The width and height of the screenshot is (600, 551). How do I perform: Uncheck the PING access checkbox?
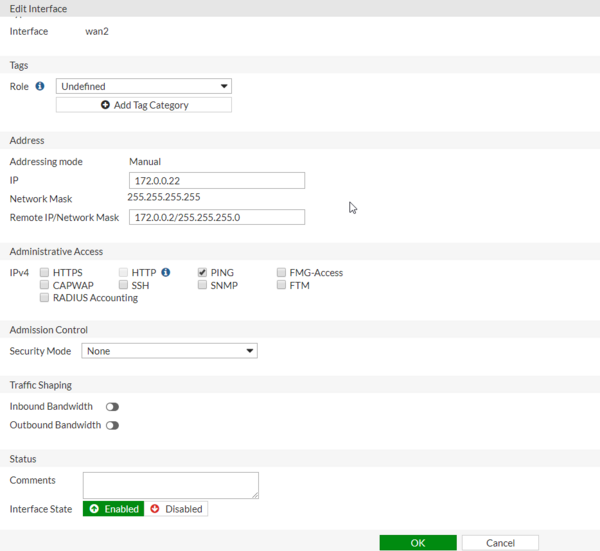[x=202, y=272]
